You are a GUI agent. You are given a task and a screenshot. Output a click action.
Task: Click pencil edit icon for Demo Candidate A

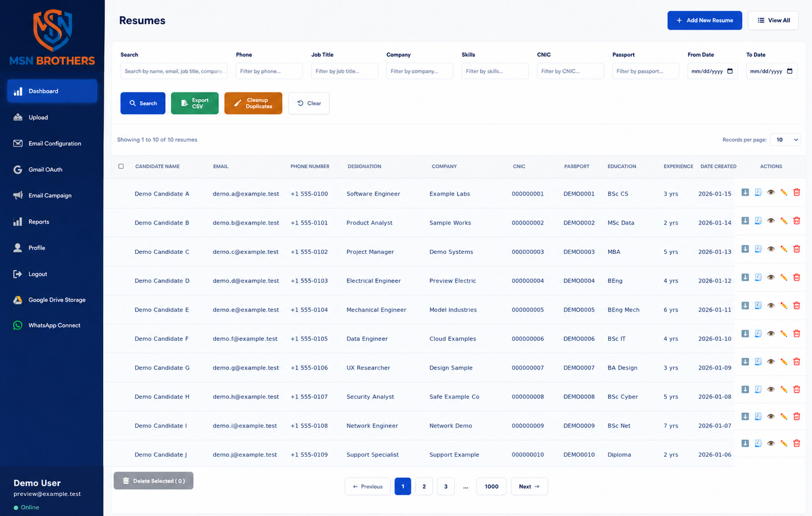(x=784, y=192)
